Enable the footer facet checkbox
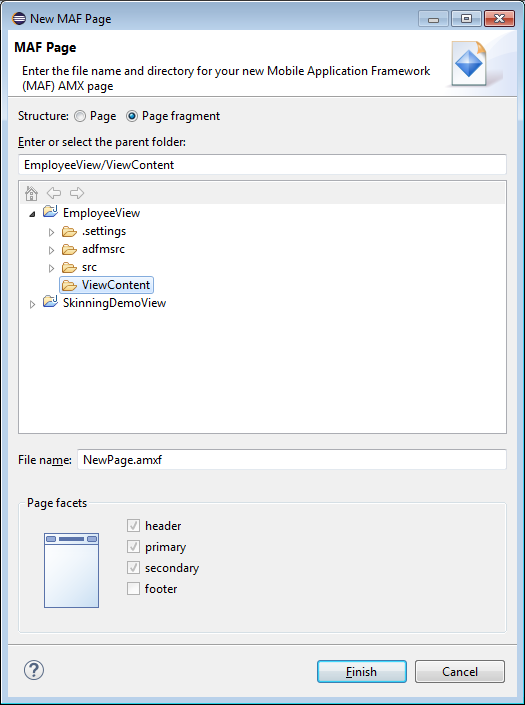 pos(133,588)
